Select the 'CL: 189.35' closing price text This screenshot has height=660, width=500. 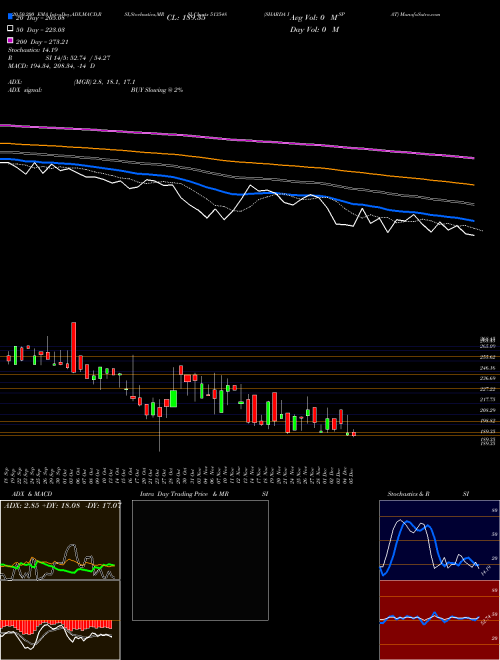click(186, 18)
